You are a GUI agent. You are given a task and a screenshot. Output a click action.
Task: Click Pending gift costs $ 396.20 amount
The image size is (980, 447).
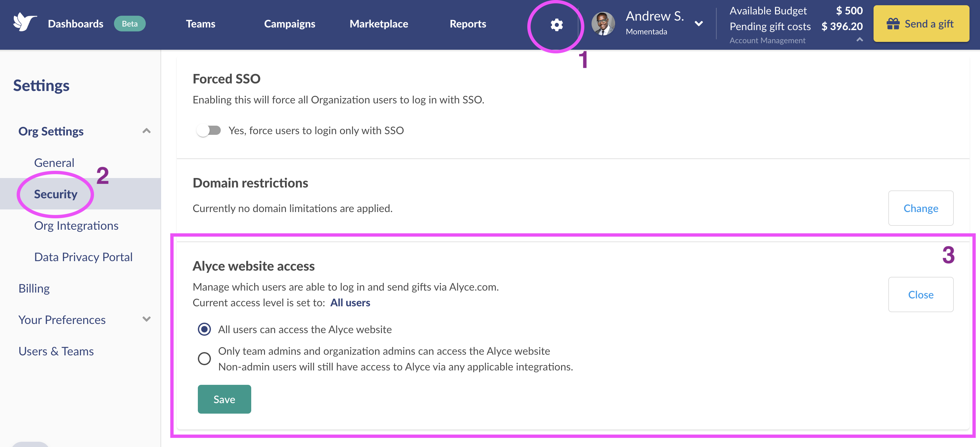(x=842, y=26)
